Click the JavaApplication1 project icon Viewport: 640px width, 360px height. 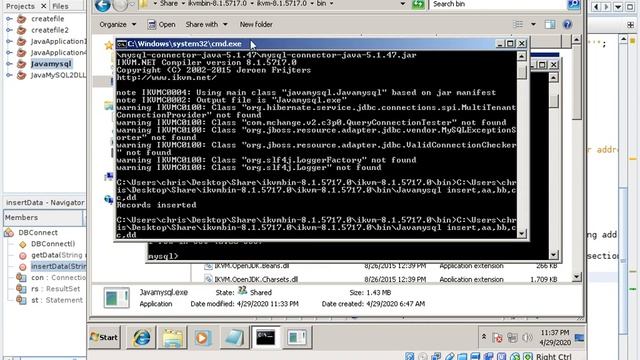pos(22,41)
